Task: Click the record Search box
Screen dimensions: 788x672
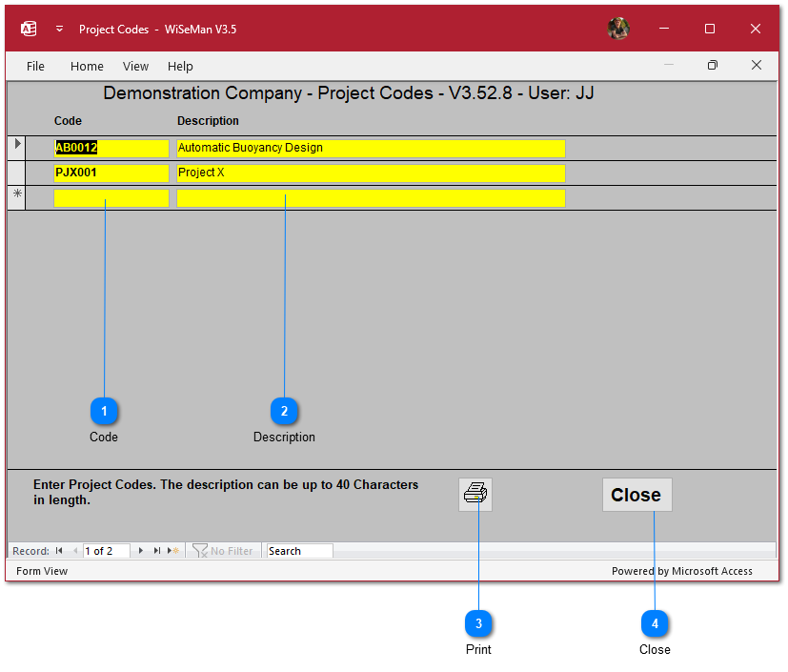Action: [299, 551]
